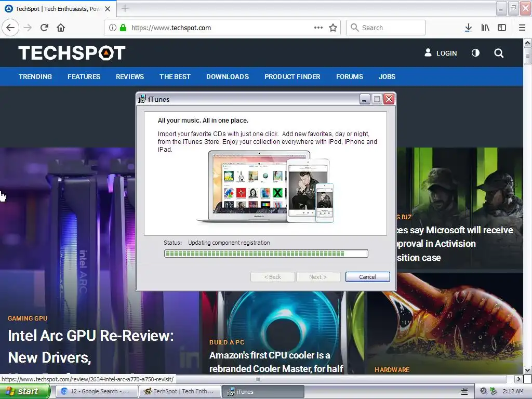532x399 pixels.
Task: Open the Amazon CPU cooler article
Action: pyautogui.click(x=276, y=362)
